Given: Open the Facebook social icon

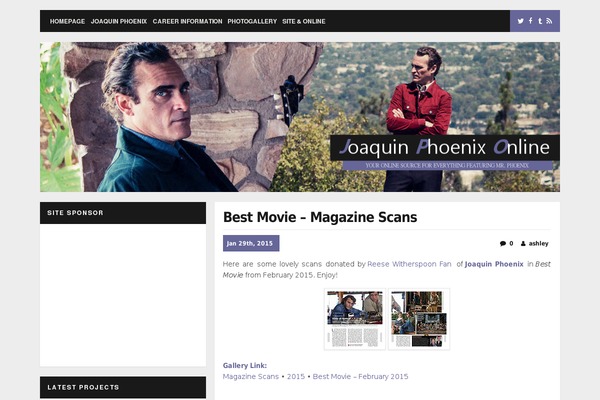Looking at the screenshot, I should (x=531, y=21).
